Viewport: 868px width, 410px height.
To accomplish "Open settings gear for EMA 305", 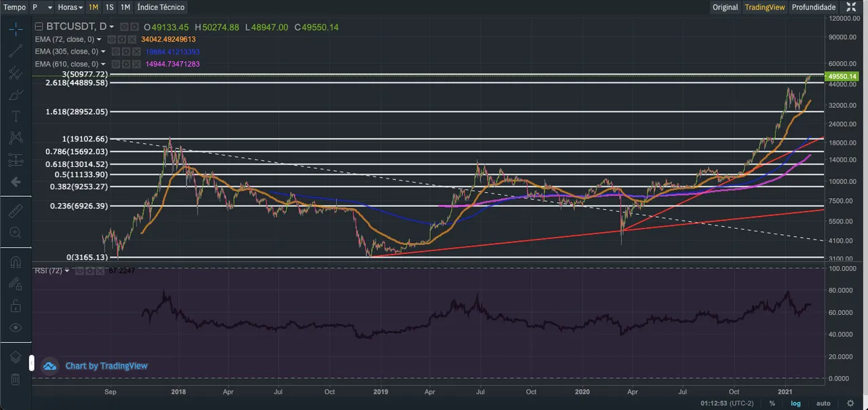I will 125,52.
